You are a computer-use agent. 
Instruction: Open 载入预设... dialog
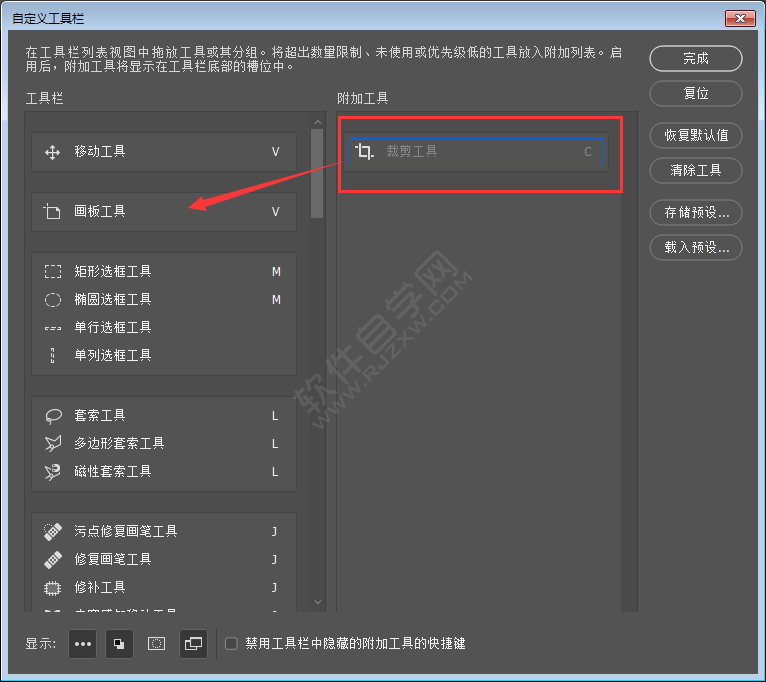(696, 247)
